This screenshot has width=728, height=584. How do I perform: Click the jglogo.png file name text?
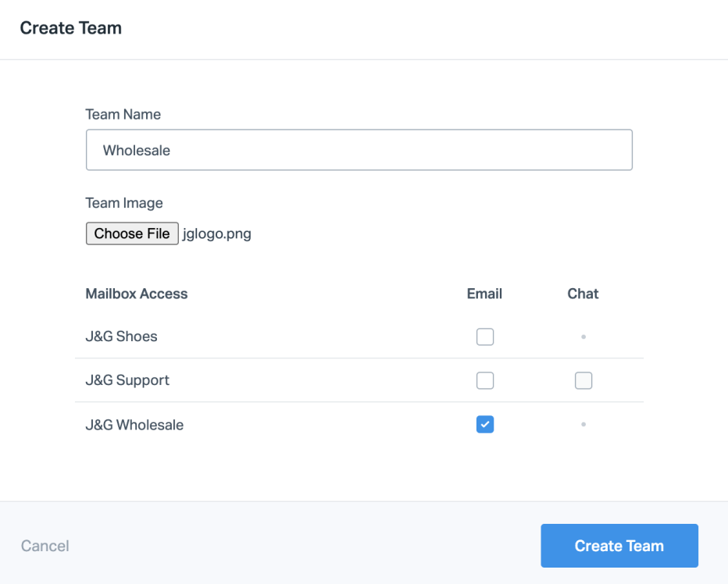click(x=216, y=233)
